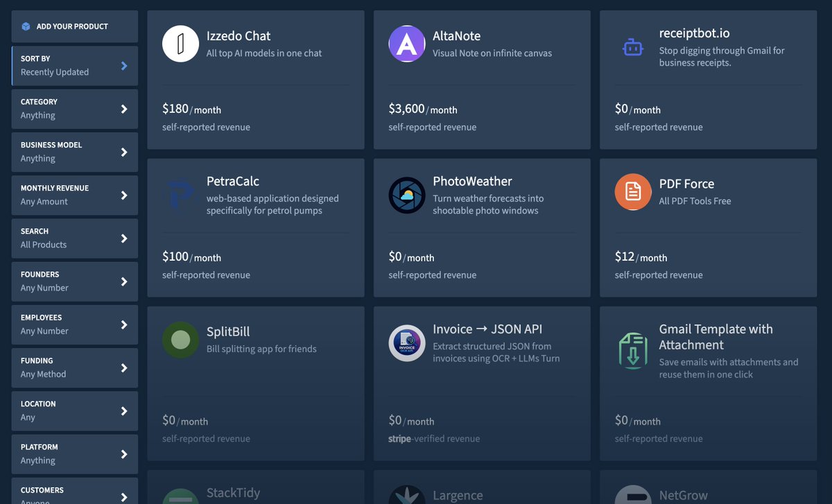Expand the Business Model filter chevron
The image size is (832, 504).
click(124, 152)
